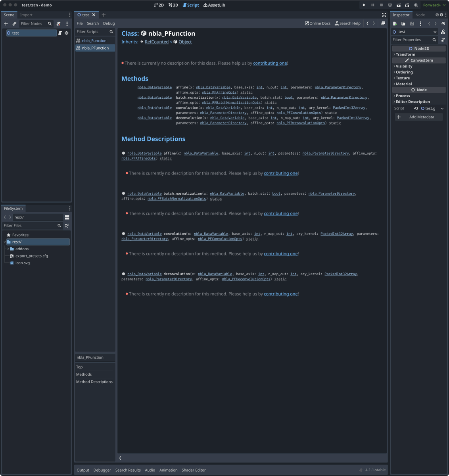Screen dimensions: 449x476
Task: Run a specific scene clapper icon
Action: click(407, 5)
